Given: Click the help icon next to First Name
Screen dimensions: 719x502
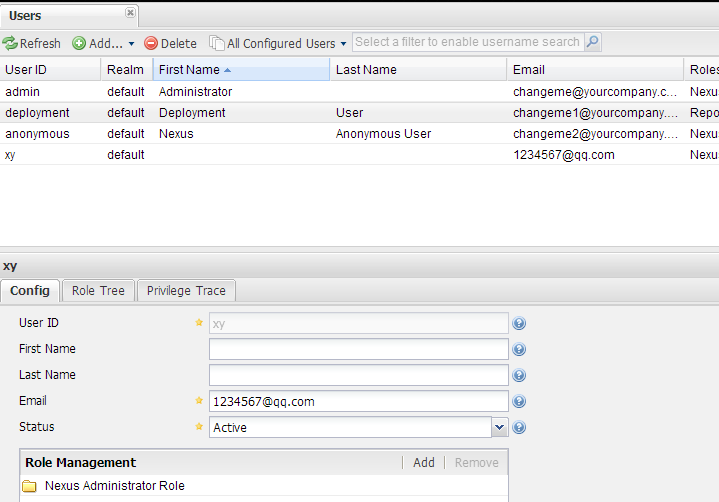Looking at the screenshot, I should point(519,349).
